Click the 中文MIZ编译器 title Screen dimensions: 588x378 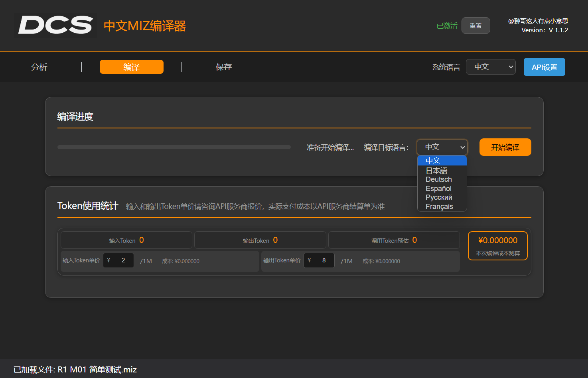pyautogui.click(x=145, y=26)
